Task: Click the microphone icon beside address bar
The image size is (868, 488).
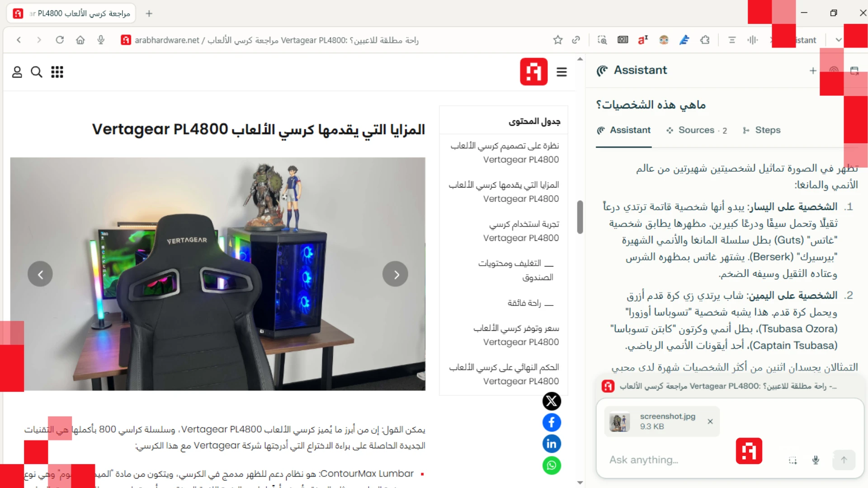Action: coord(101,40)
